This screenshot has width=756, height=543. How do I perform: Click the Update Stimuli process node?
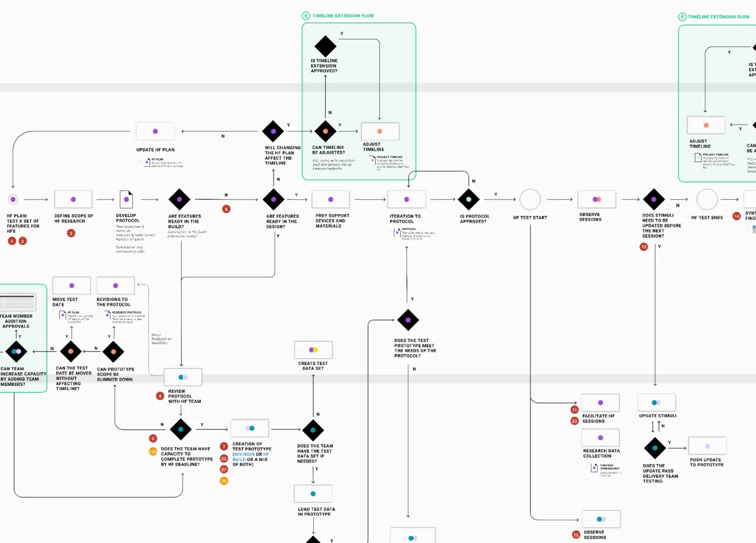[657, 403]
